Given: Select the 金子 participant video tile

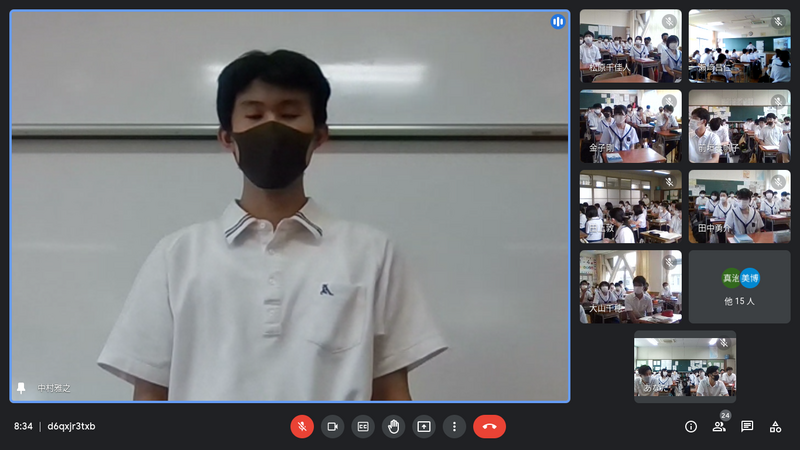Looking at the screenshot, I should point(630,126).
